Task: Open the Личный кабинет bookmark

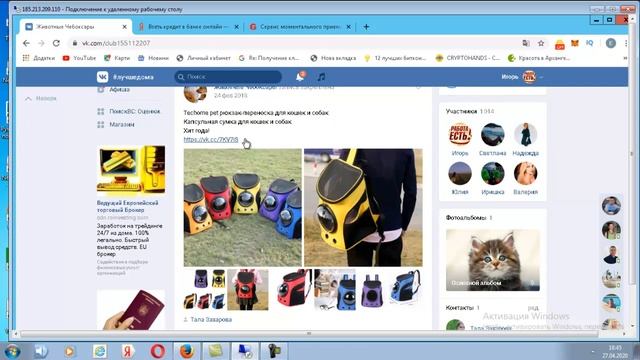Action: point(204,58)
